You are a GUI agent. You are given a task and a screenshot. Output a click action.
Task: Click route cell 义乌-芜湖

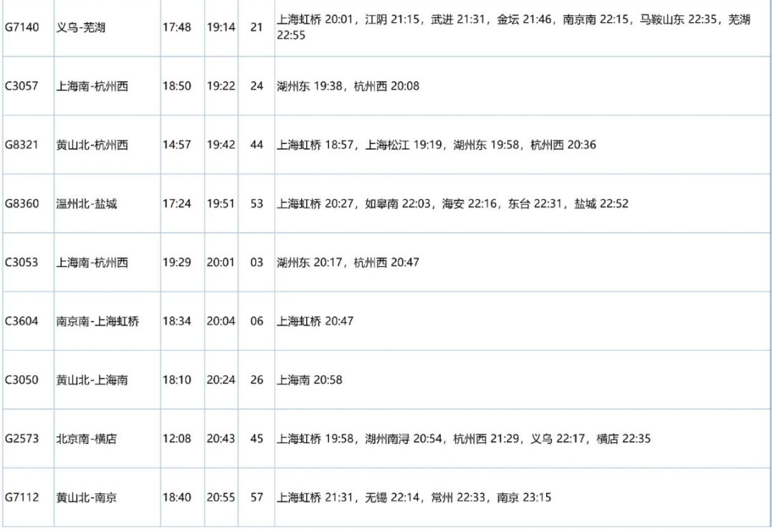[80, 27]
